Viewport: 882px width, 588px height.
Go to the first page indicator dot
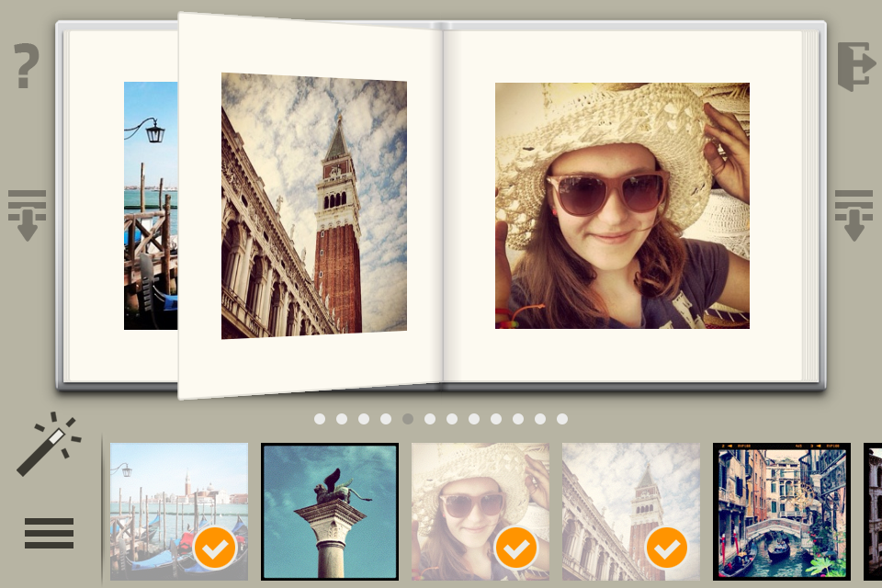[320, 419]
